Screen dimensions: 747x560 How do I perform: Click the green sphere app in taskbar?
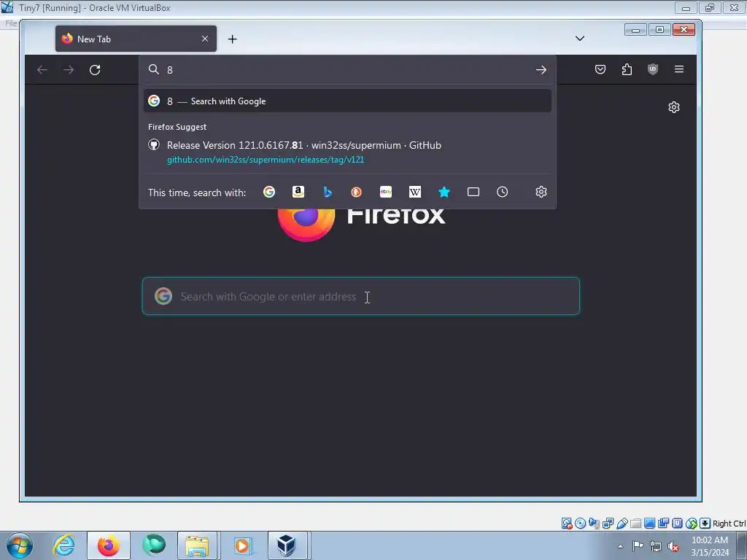click(153, 545)
